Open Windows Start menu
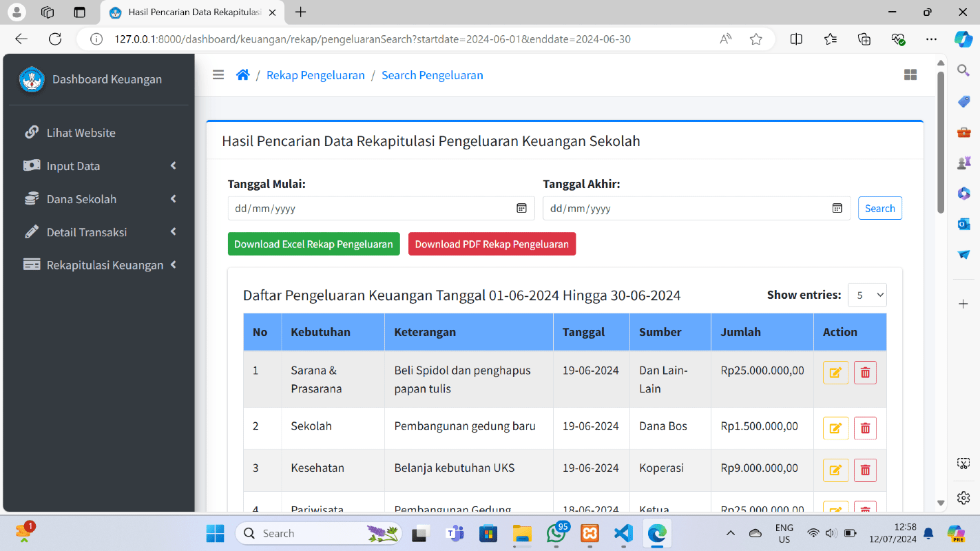 (215, 533)
